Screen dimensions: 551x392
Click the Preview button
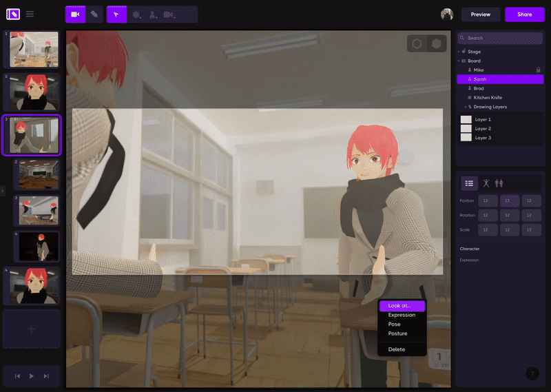coord(481,14)
